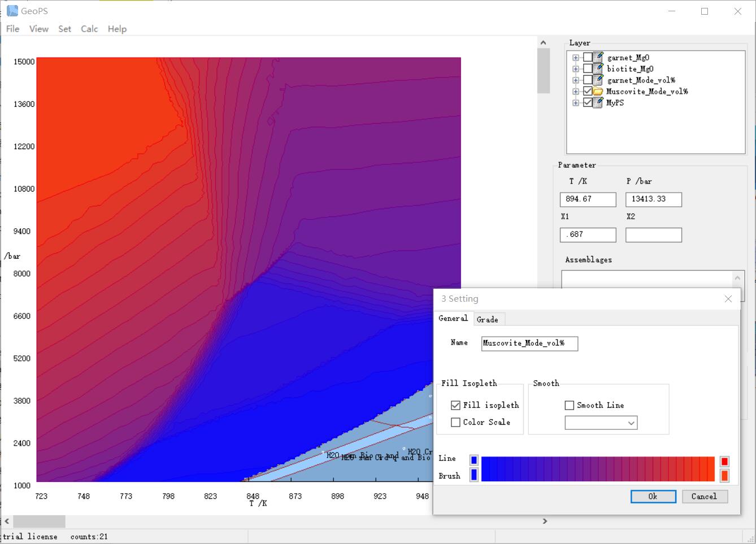This screenshot has width=756, height=544.
Task: Expand the garnet_MgO tree node
Action: pyautogui.click(x=576, y=58)
